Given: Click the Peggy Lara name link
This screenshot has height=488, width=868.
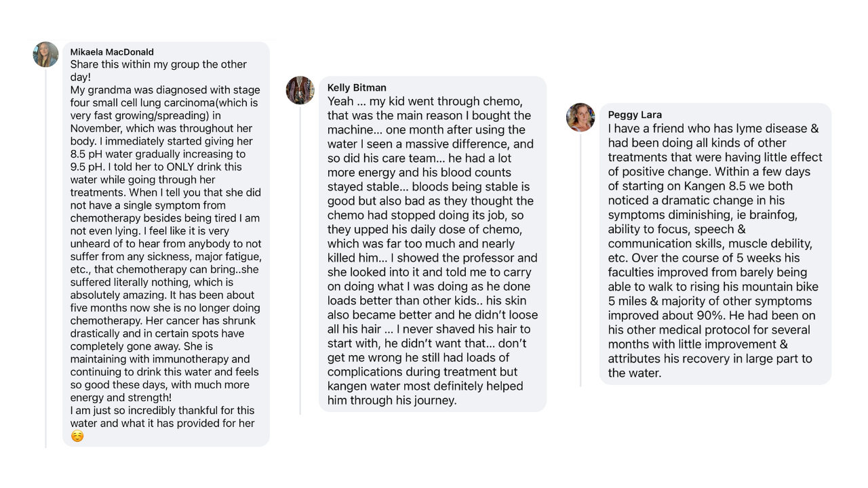Looking at the screenshot, I should (635, 115).
